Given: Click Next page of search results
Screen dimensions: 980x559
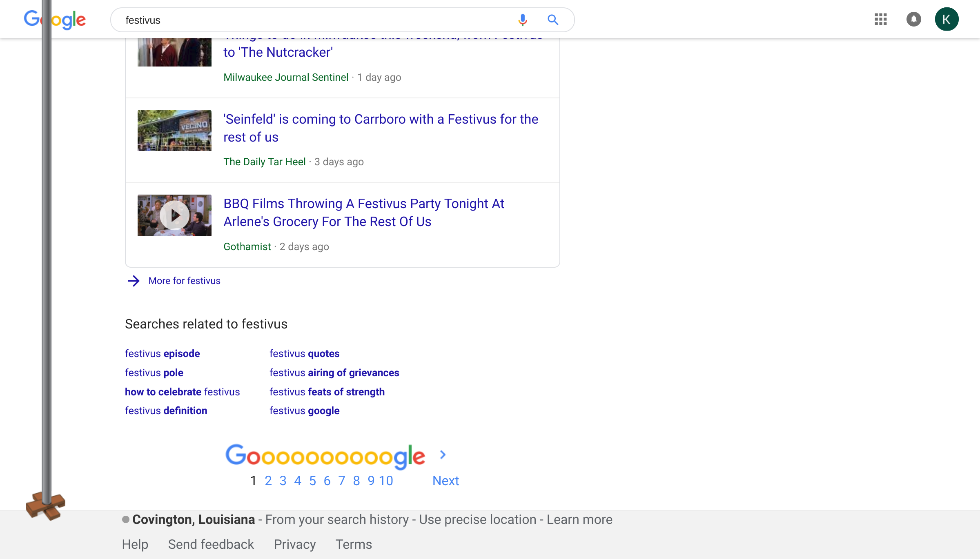Looking at the screenshot, I should pos(445,480).
